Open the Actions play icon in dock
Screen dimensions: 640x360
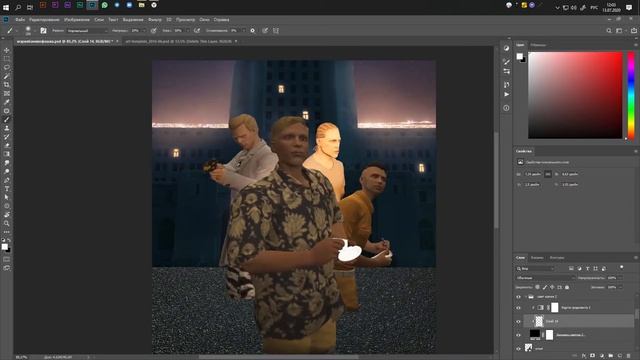click(x=507, y=94)
